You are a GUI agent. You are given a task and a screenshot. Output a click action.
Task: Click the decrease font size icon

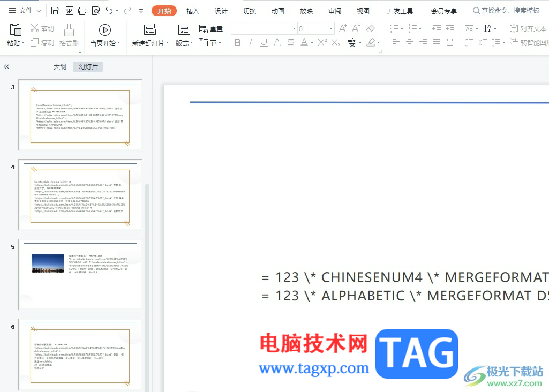point(356,28)
